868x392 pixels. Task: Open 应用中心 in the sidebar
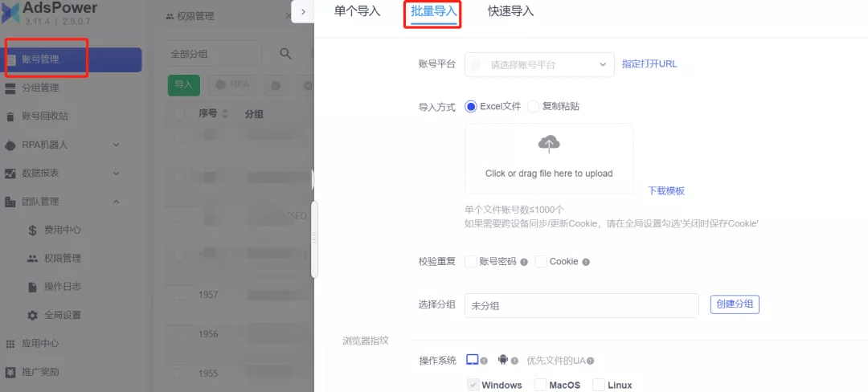(x=40, y=343)
